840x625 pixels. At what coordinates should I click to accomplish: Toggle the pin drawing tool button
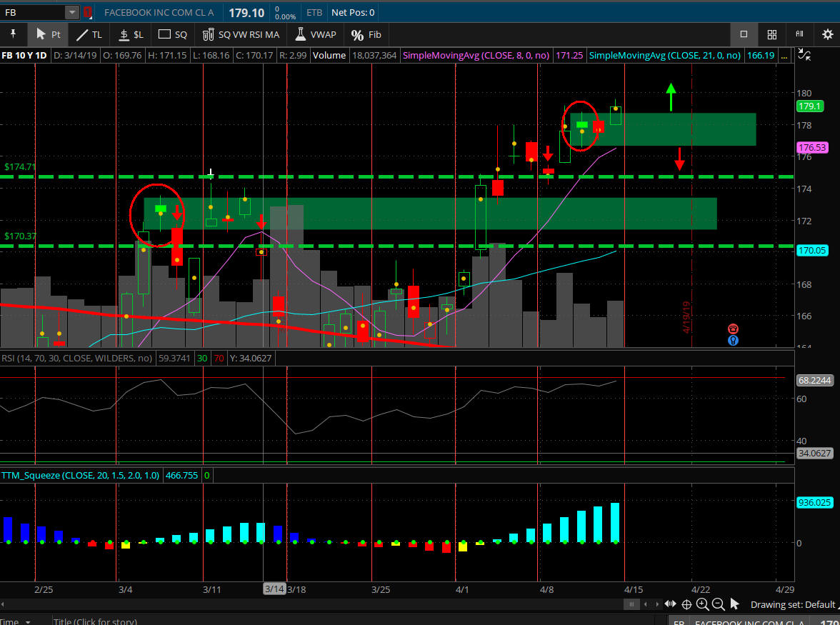point(13,34)
